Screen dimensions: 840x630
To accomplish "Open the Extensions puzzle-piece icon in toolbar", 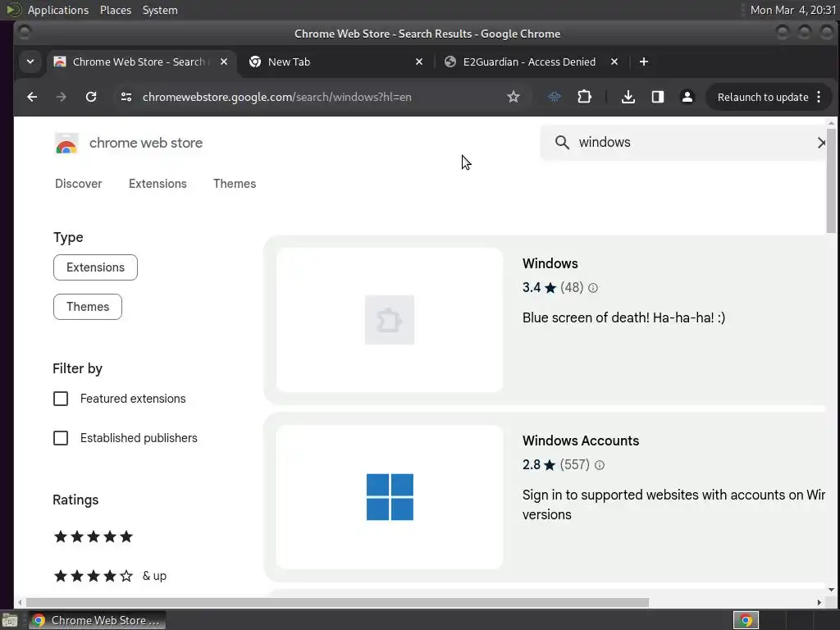I will coord(584,97).
